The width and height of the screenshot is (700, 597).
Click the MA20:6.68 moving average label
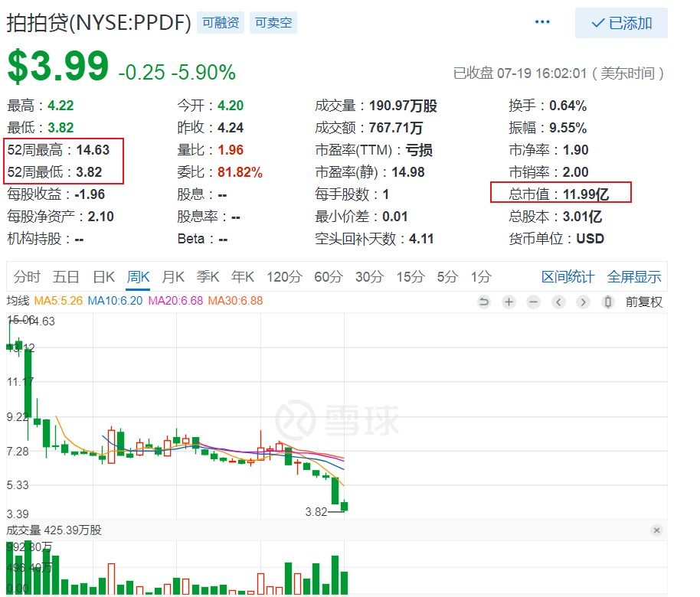click(x=175, y=301)
